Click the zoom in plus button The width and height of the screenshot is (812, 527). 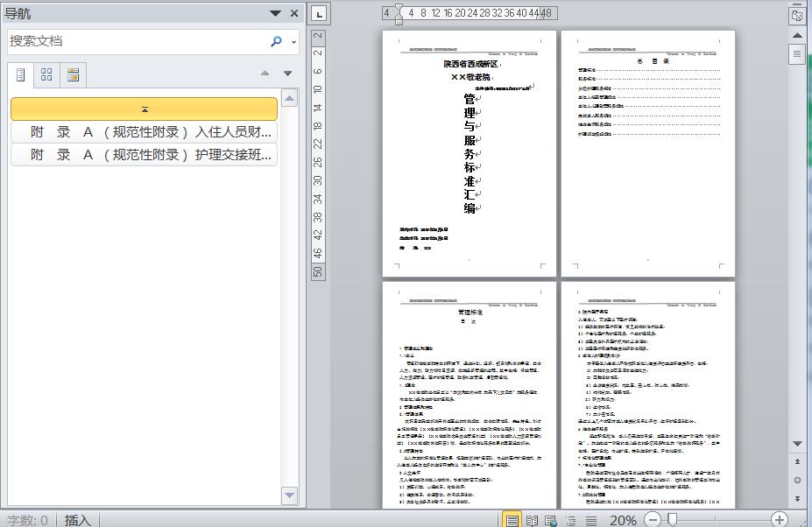pyautogui.click(x=779, y=519)
